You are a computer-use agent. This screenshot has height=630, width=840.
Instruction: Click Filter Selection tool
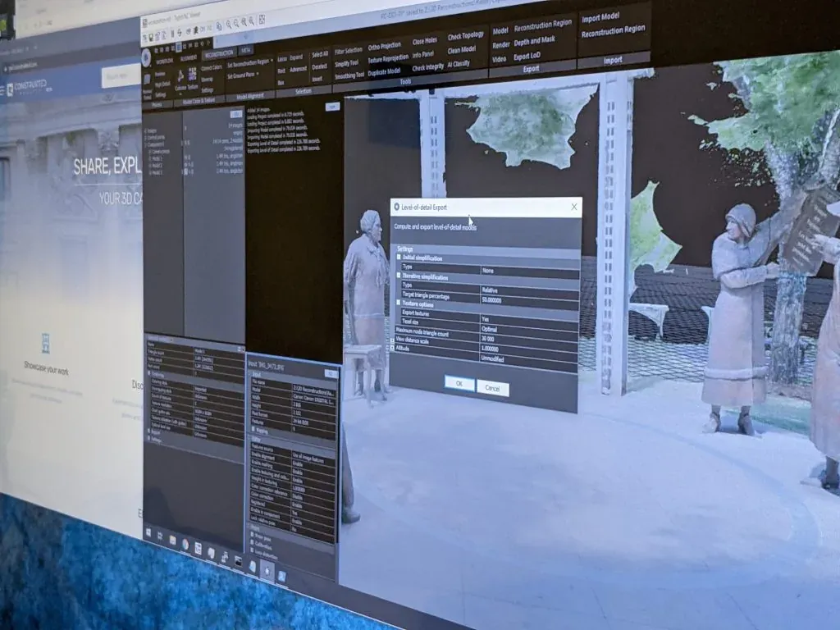pyautogui.click(x=349, y=52)
